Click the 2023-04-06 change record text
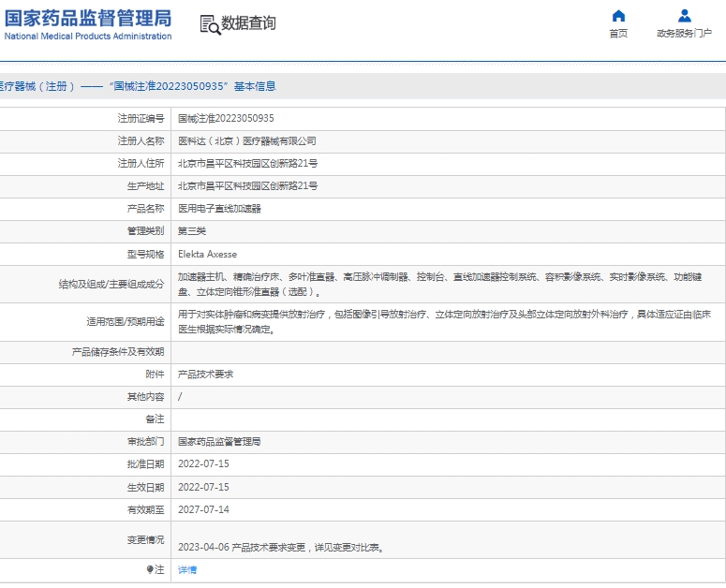 [280, 548]
